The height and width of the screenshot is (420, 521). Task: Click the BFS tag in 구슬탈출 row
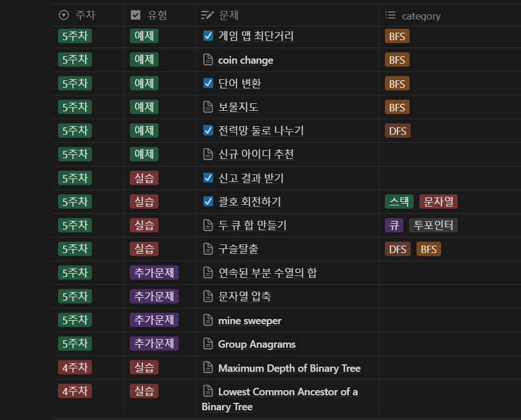[x=429, y=249]
